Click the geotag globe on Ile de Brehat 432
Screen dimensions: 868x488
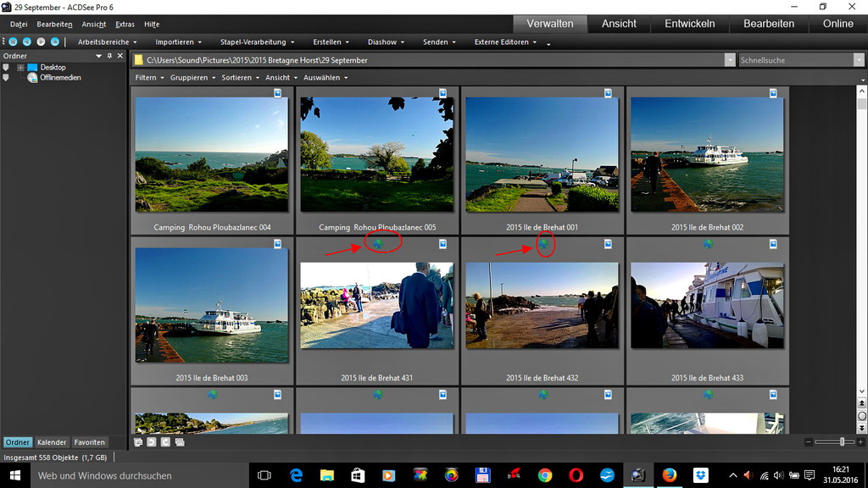543,243
